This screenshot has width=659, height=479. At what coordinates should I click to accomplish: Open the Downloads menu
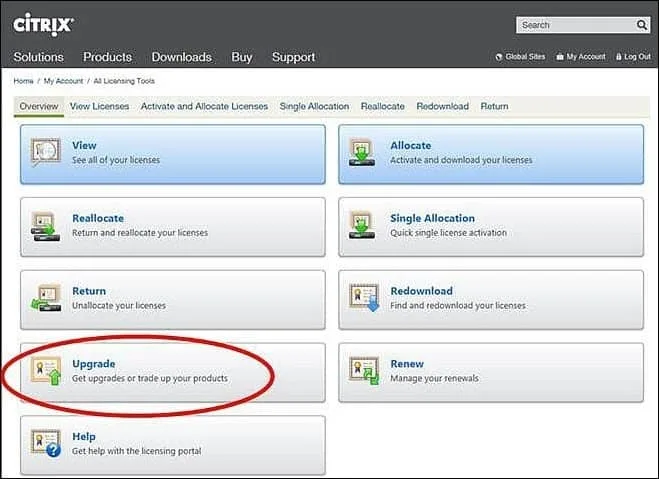coord(182,57)
